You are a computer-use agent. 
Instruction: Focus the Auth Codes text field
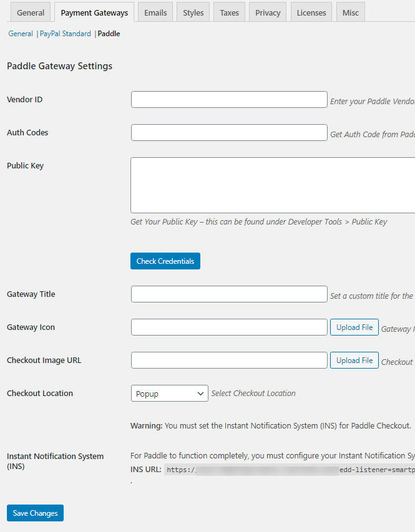(229, 133)
